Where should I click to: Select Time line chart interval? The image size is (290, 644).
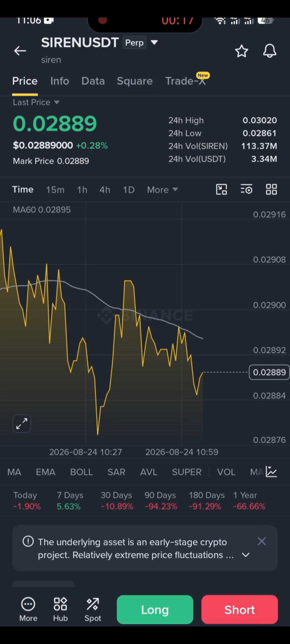click(23, 189)
